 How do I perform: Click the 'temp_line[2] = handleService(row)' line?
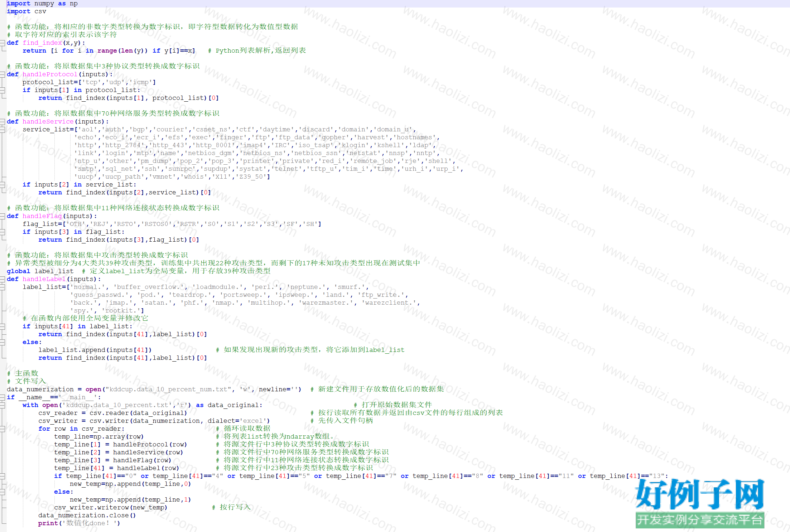coord(119,453)
